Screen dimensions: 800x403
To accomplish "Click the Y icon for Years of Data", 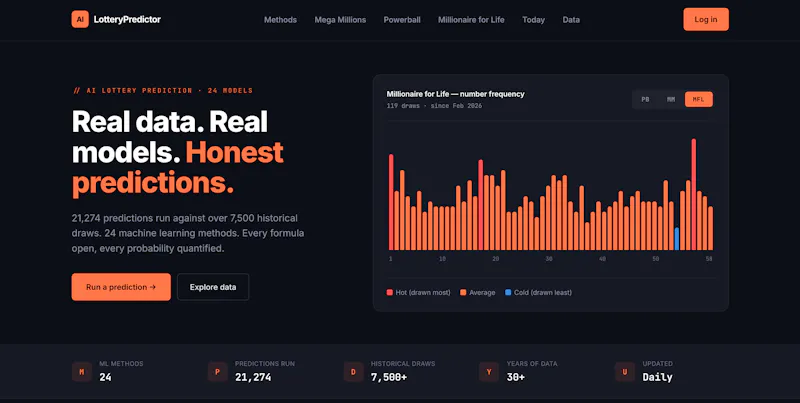I will point(489,372).
